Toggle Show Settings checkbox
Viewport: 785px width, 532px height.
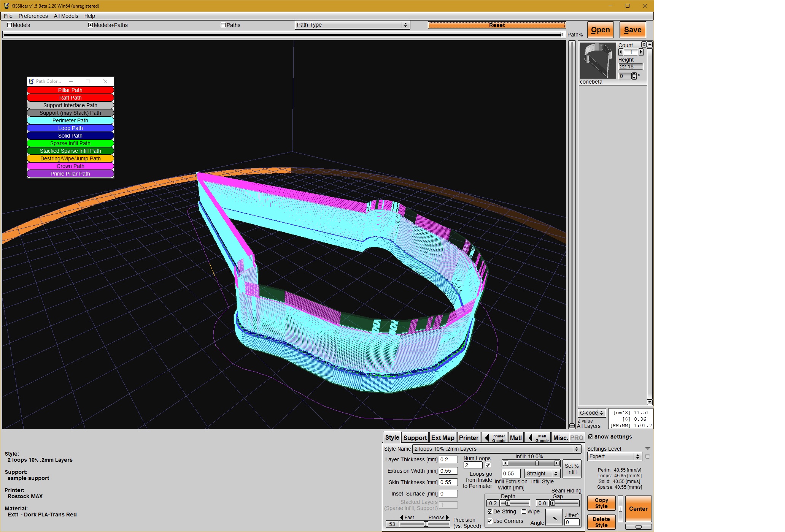coord(591,437)
